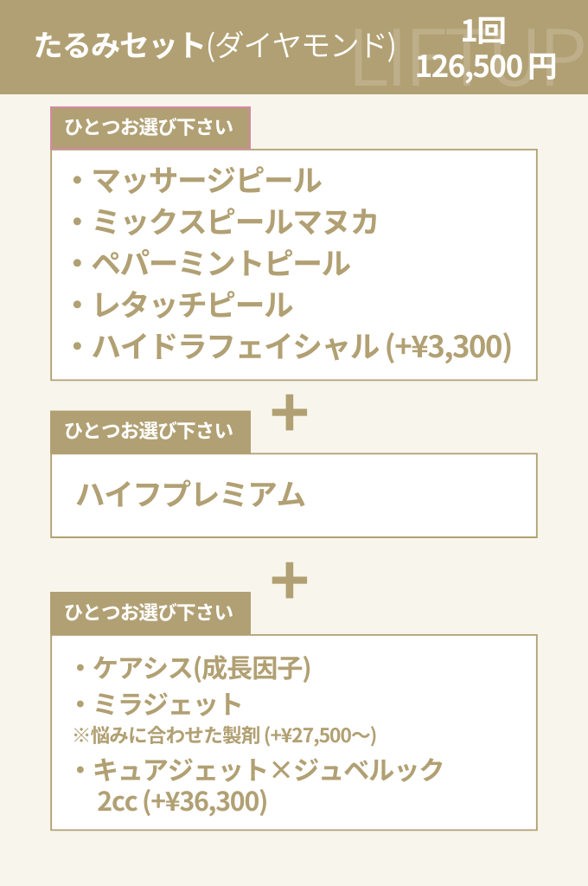Viewport: 588px width, 886px height.
Task: Select キュアジェット×ジュベルック option
Action: click(268, 769)
